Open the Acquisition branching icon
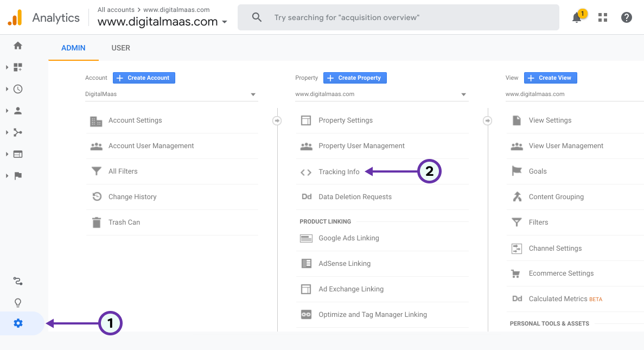 pos(18,132)
